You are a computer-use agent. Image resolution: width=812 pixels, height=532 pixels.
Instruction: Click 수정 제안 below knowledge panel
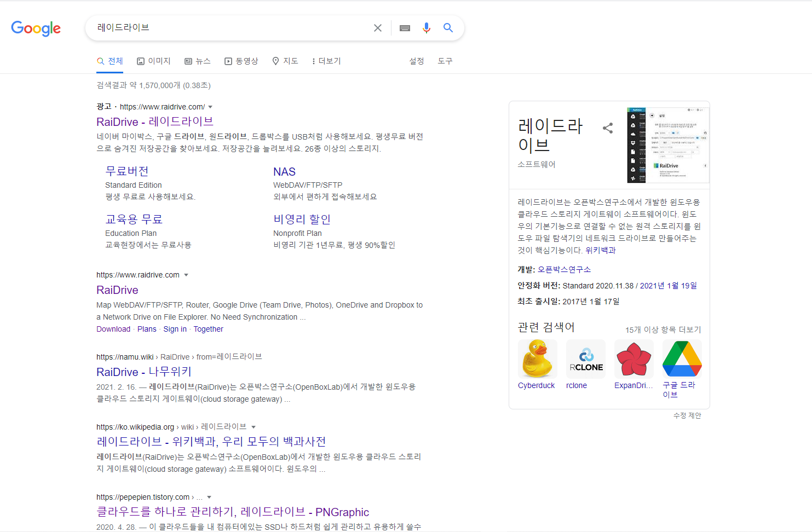tap(687, 415)
